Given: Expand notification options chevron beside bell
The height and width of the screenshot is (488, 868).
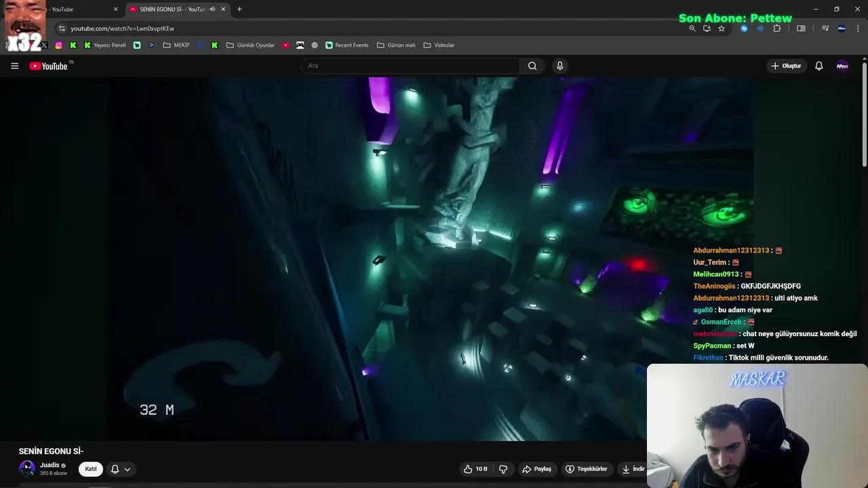Looking at the screenshot, I should click(127, 469).
